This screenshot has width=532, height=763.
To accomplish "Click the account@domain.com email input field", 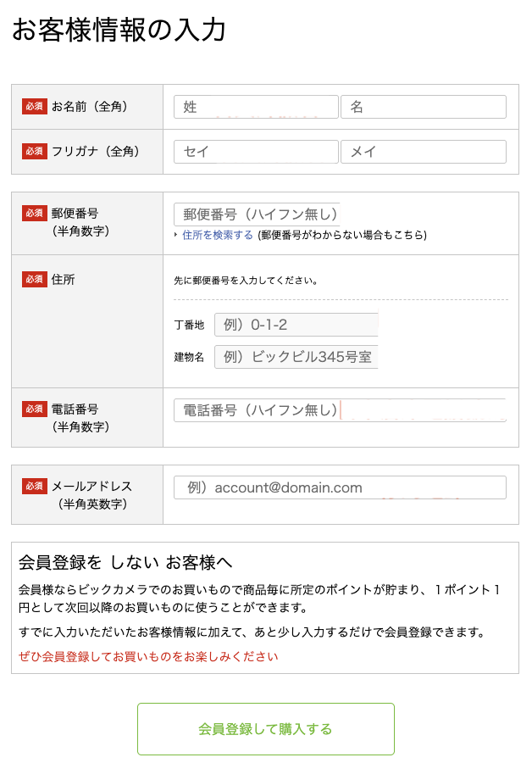I will (x=340, y=487).
